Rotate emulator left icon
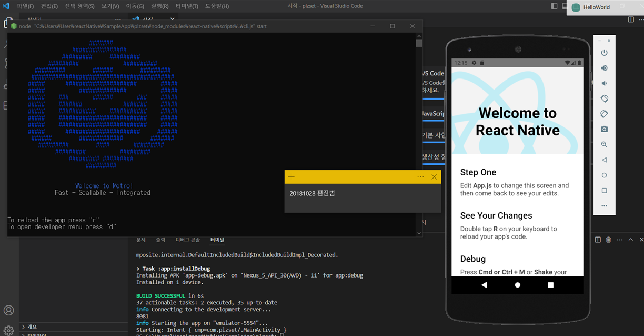 tap(604, 98)
